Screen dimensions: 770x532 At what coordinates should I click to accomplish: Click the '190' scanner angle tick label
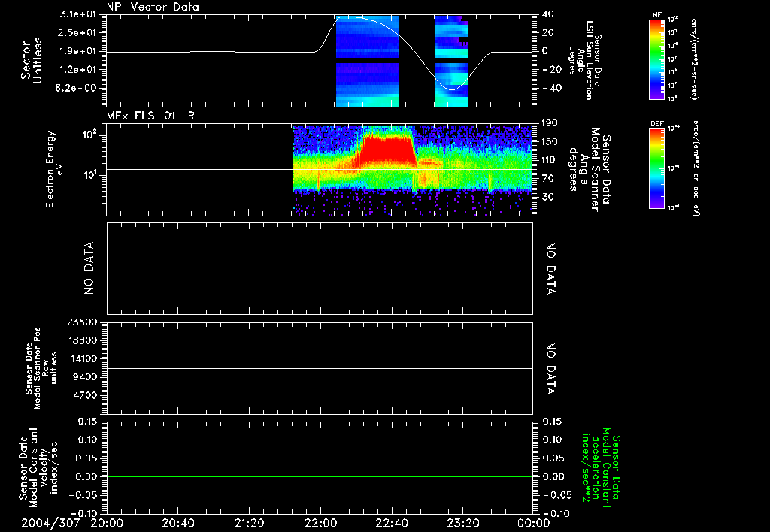click(550, 123)
